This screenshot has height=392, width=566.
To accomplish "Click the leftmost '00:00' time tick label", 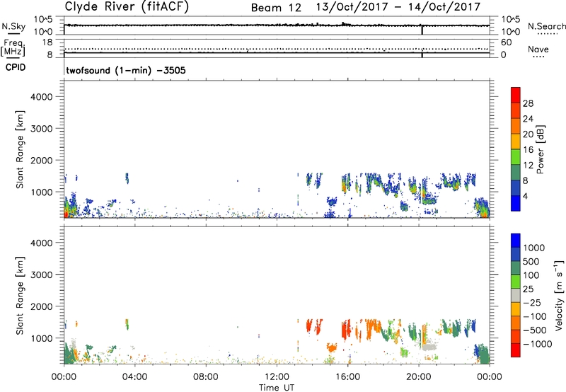I will point(64,377).
